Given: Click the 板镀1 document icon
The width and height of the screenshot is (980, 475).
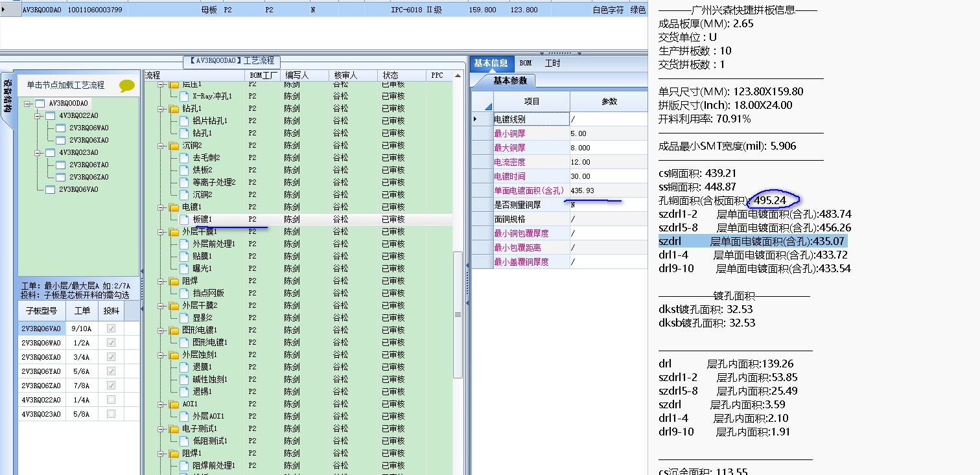Looking at the screenshot, I should coord(185,220).
